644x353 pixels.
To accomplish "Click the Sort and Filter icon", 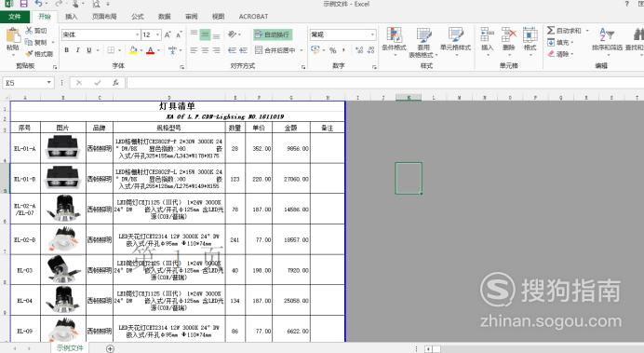I will coord(607,34).
